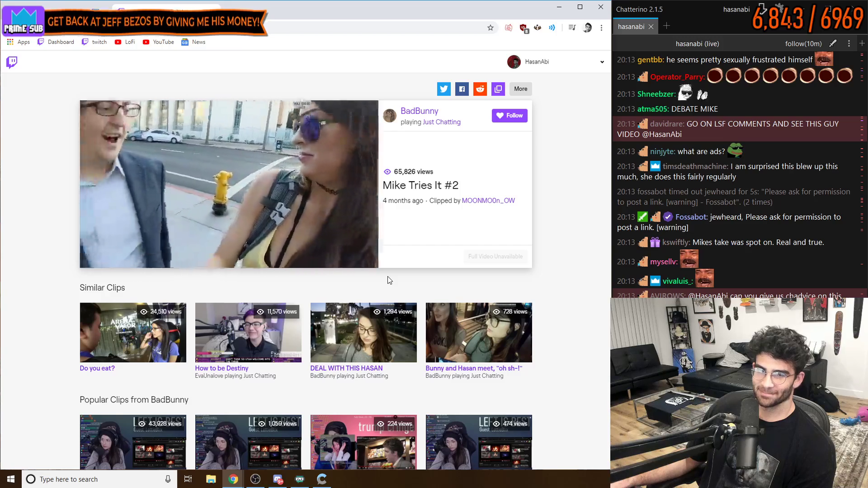
Task: Click 'Bunny and Hasan meet' title link
Action: click(x=474, y=368)
